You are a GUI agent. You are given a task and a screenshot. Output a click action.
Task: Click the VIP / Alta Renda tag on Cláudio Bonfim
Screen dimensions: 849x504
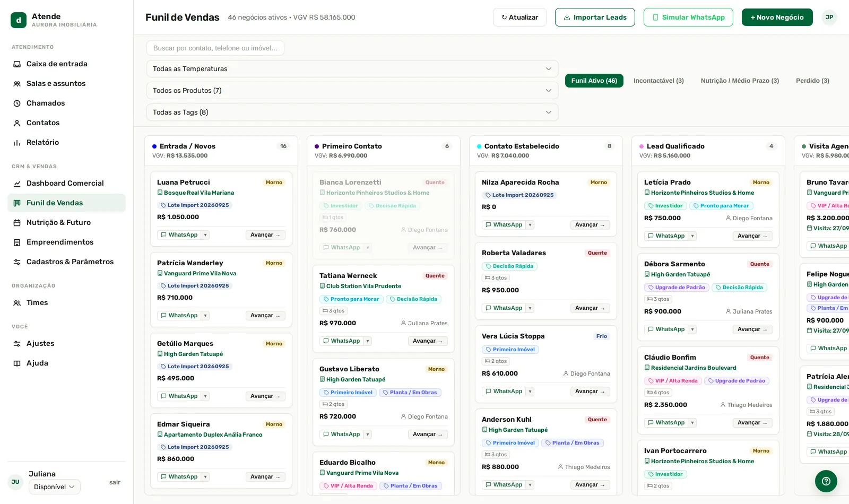673,381
